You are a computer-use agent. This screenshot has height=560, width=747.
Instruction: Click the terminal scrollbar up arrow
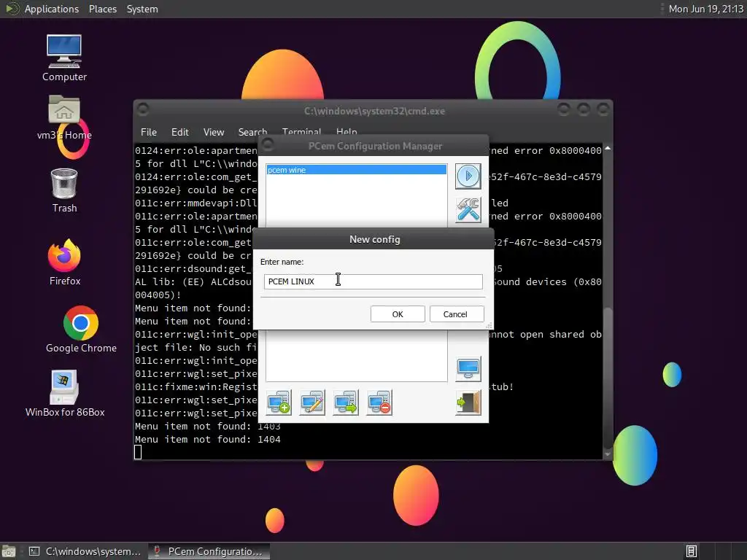click(608, 149)
